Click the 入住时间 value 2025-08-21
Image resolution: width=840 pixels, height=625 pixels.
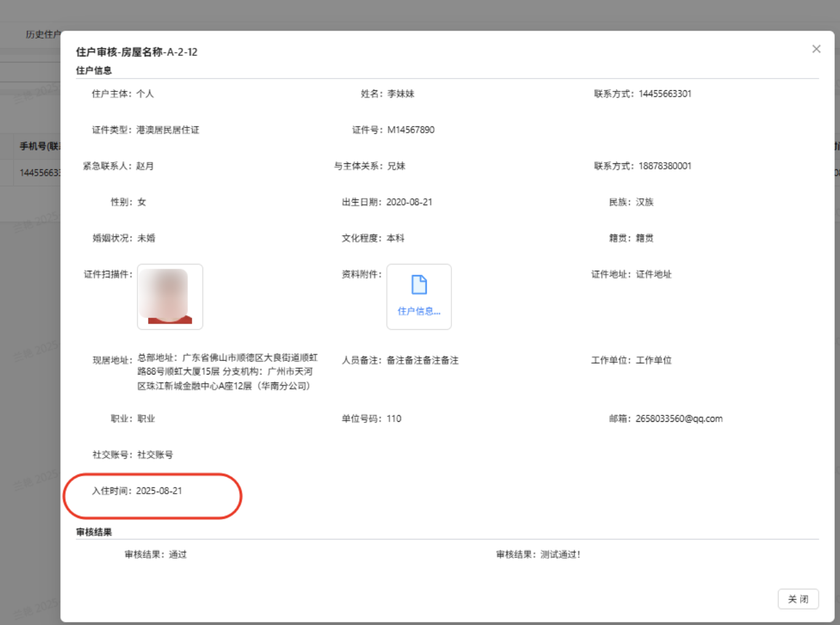point(159,491)
